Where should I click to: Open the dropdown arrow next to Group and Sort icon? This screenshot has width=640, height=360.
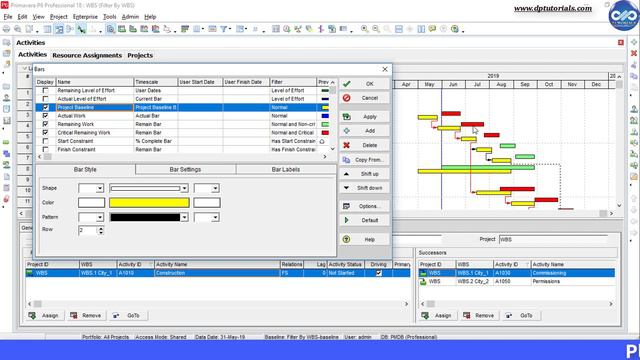(x=246, y=29)
